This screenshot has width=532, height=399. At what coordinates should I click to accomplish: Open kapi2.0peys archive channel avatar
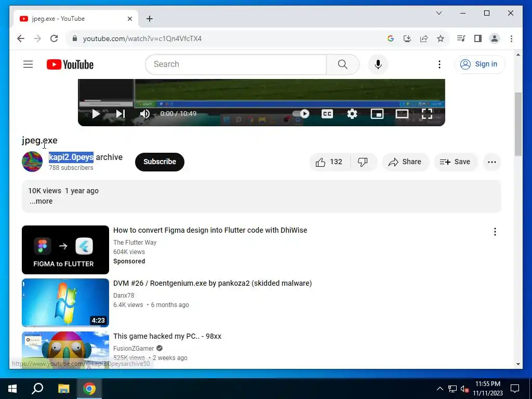tap(32, 162)
